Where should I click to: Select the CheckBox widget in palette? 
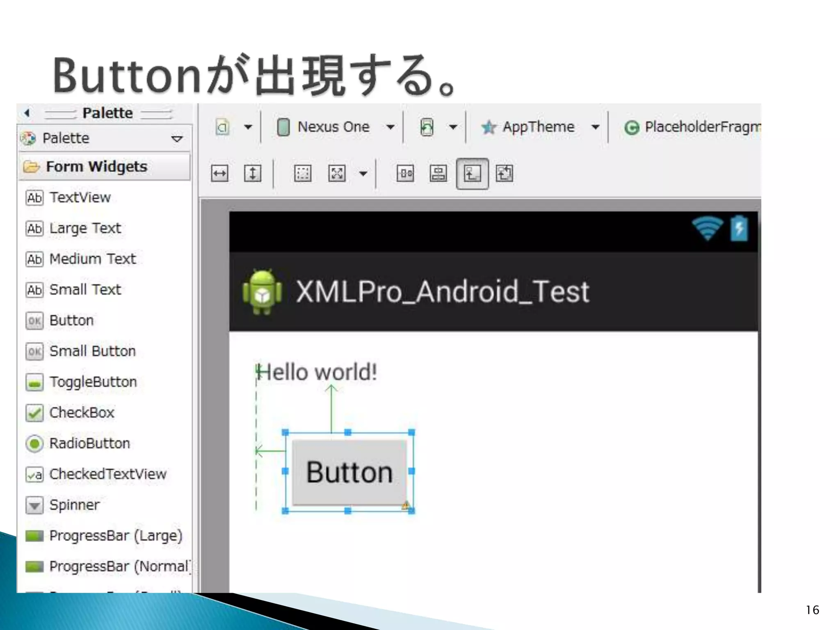tap(81, 413)
